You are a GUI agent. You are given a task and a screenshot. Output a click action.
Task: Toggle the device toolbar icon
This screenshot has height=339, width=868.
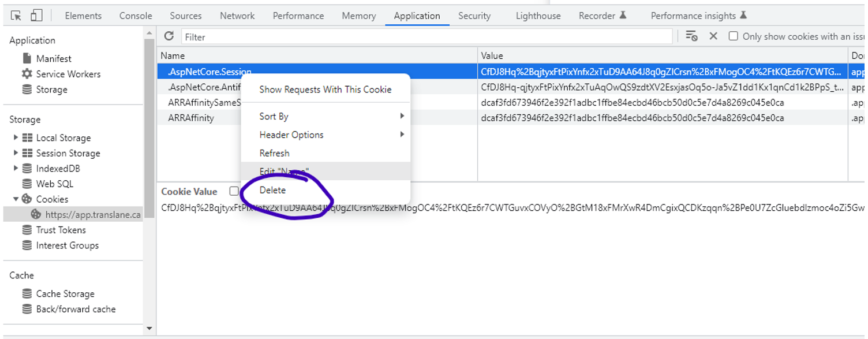(36, 16)
